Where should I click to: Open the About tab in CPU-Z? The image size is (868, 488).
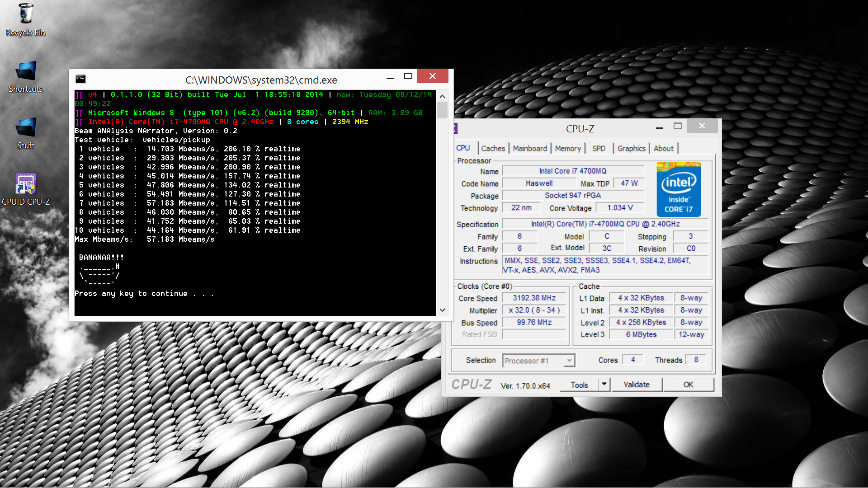663,148
